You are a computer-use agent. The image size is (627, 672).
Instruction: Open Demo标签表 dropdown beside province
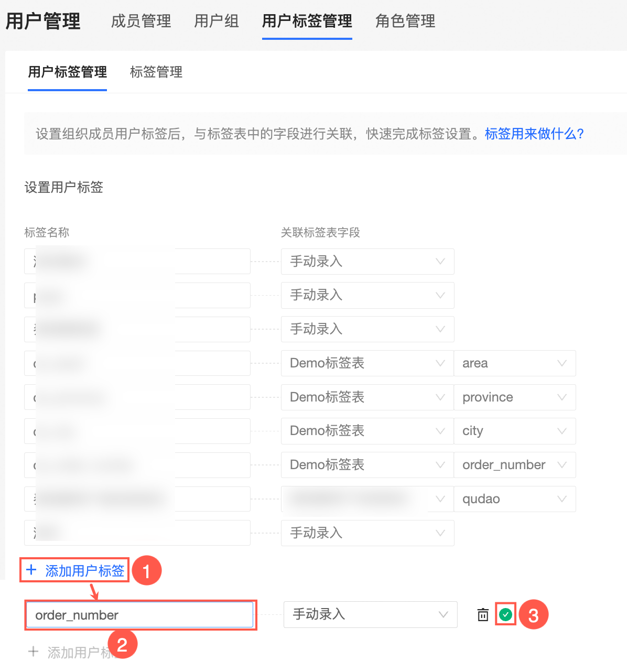tap(367, 397)
